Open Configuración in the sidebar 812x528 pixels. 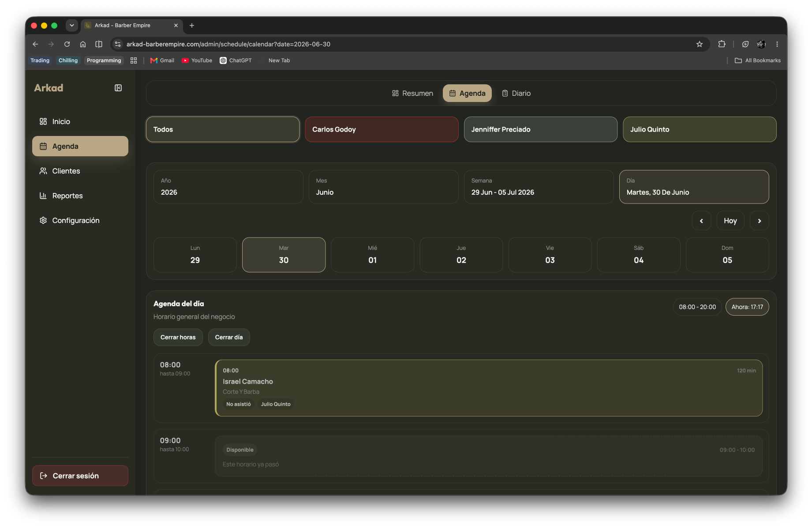80,220
